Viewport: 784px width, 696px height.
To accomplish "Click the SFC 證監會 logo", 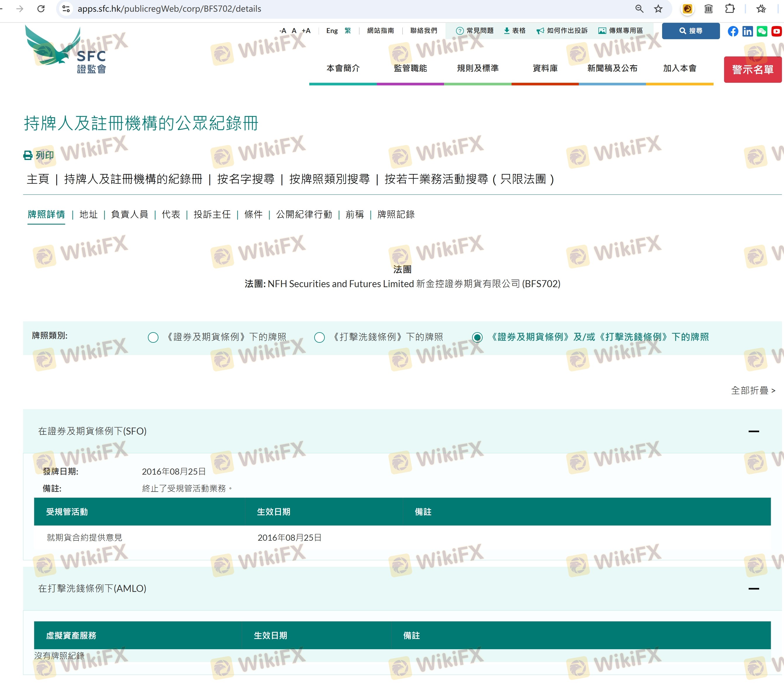I will point(65,50).
